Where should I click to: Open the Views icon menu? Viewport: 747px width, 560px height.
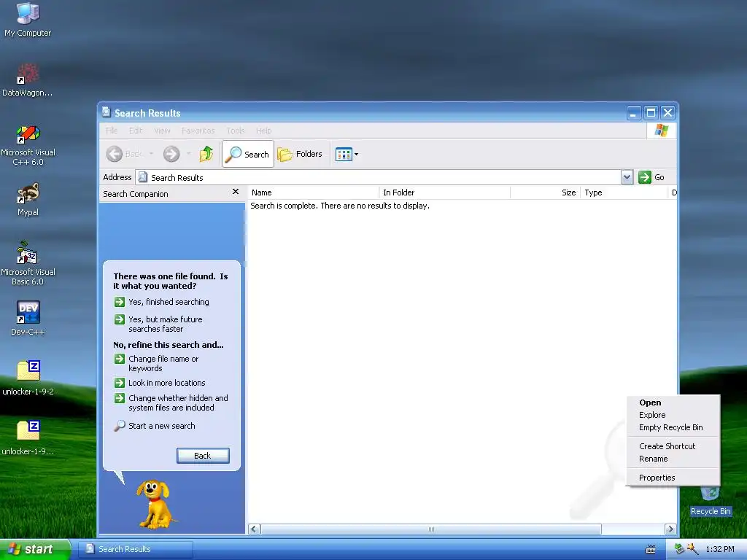pyautogui.click(x=347, y=154)
